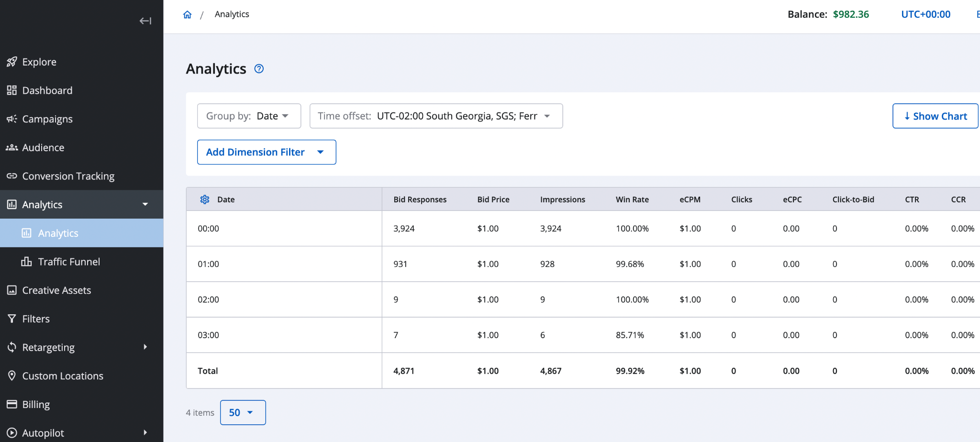980x442 pixels.
Task: Click the Billing card icon
Action: point(12,404)
